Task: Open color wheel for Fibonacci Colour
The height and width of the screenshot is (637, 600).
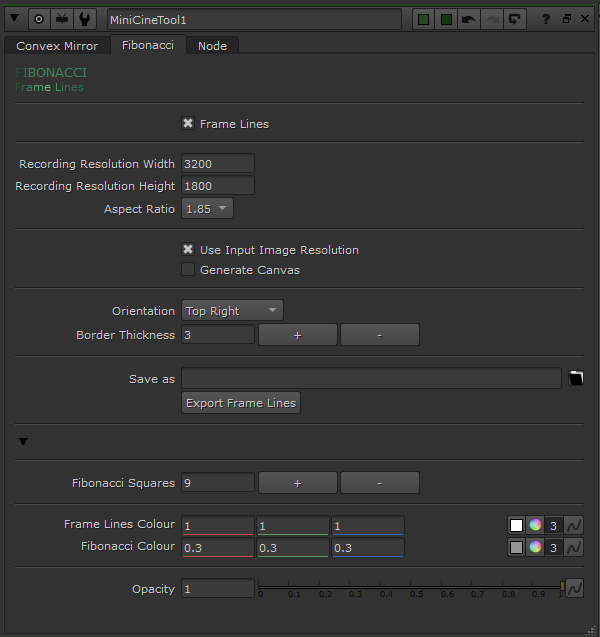Action: coord(536,547)
